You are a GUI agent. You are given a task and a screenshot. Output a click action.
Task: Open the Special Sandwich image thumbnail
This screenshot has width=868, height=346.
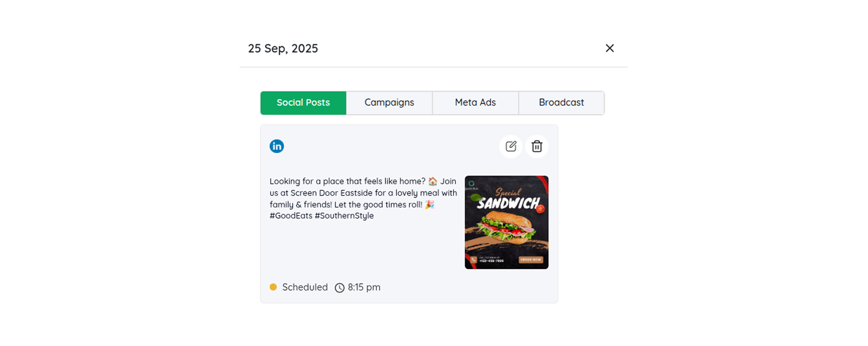tap(506, 222)
